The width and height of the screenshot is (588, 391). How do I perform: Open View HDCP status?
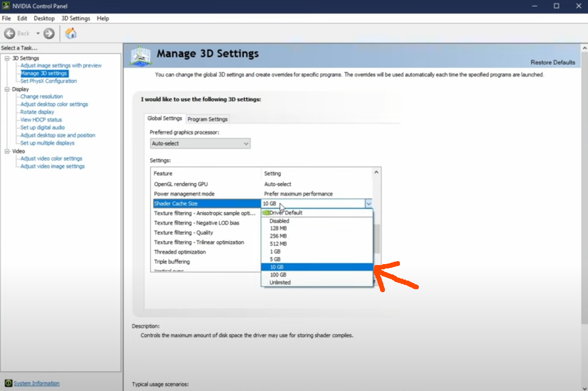[41, 120]
